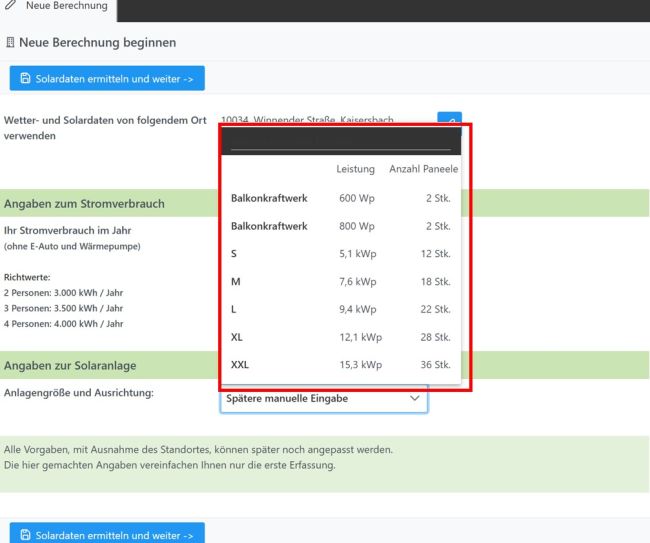Screen dimensions: 650x543
Task: Click chevron of Spätere manuelle Eingabe dropdown
Action: tap(415, 398)
